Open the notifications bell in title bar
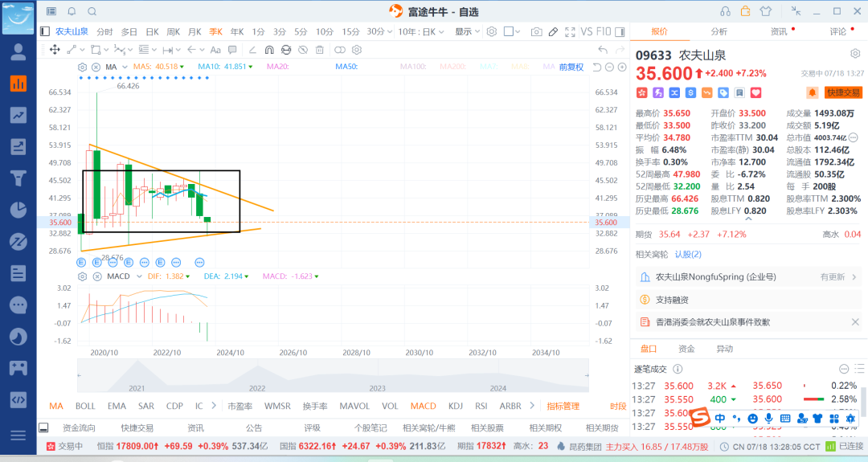This screenshot has width=868, height=462. click(72, 11)
